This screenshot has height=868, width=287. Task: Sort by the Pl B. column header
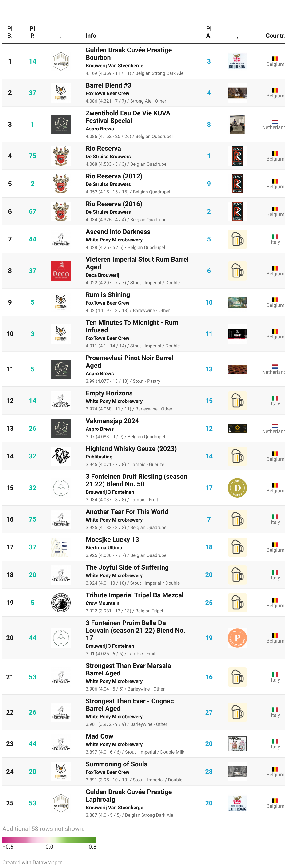(x=10, y=32)
